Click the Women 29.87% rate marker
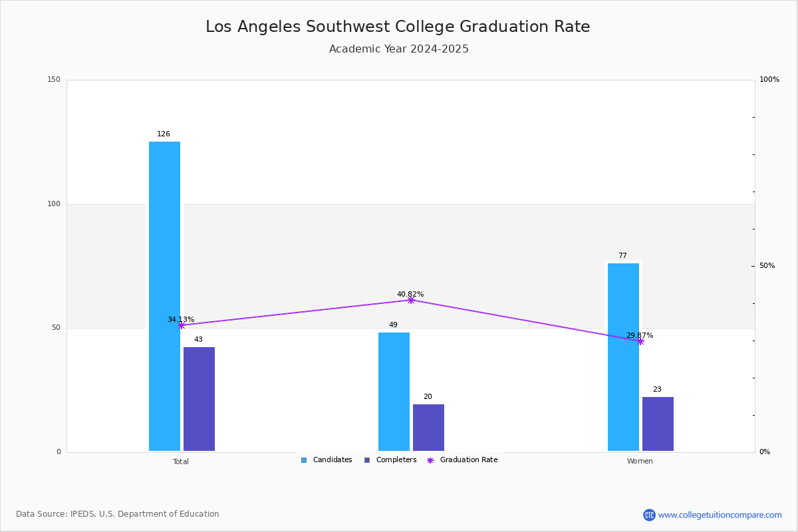The height and width of the screenshot is (532, 798). coord(640,341)
